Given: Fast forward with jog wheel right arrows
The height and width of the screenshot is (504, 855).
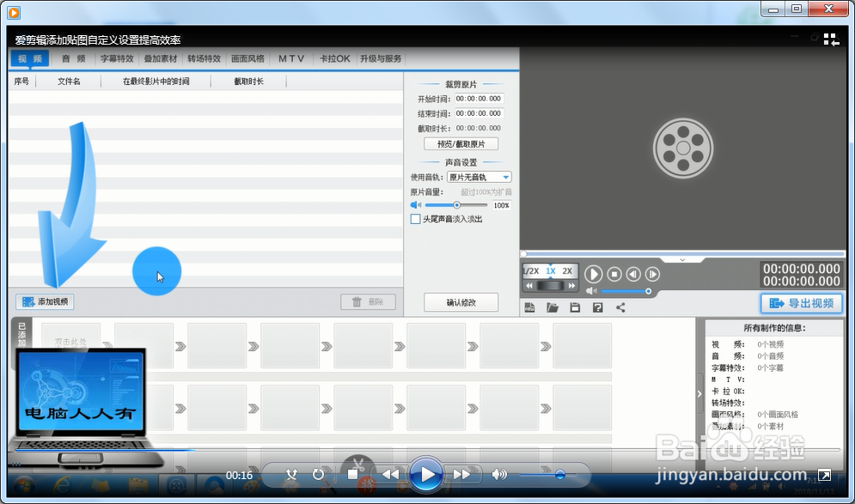Looking at the screenshot, I should click(571, 286).
